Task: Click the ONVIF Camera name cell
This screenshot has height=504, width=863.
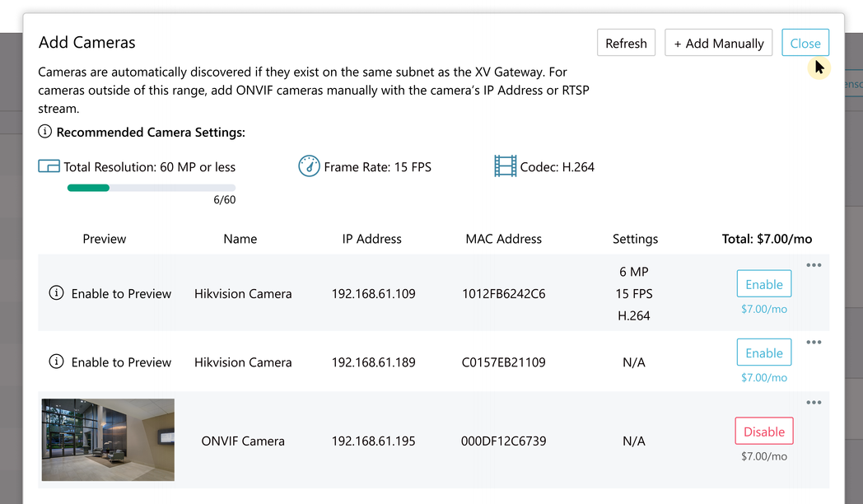Action: (243, 441)
